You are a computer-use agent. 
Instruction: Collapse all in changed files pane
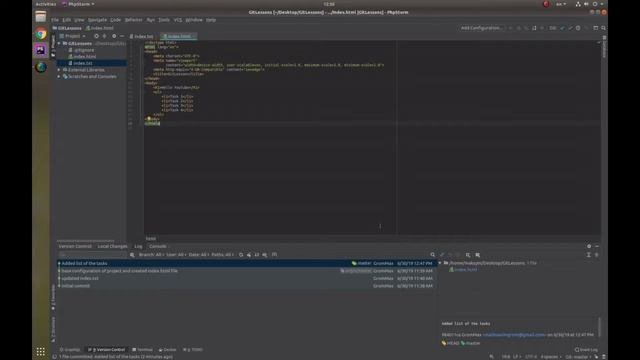tap(597, 255)
